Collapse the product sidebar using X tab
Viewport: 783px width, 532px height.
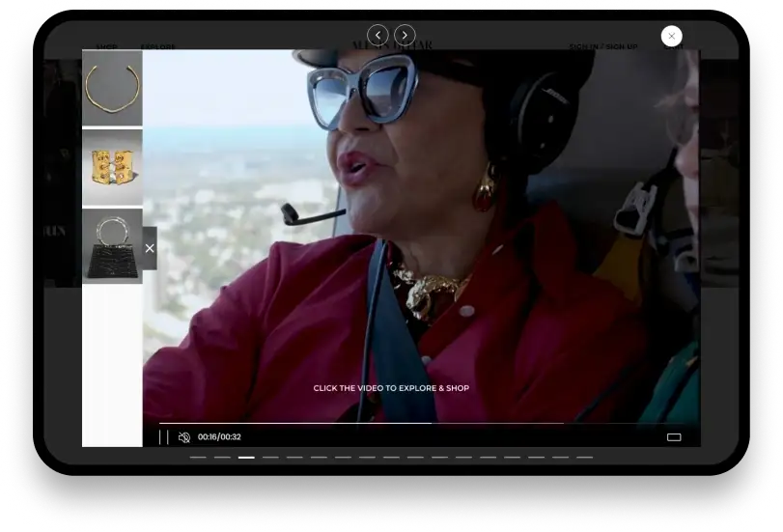tap(150, 248)
